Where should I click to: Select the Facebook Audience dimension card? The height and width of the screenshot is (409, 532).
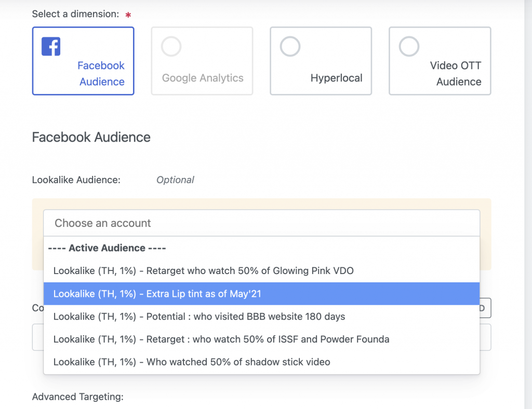[x=83, y=61]
